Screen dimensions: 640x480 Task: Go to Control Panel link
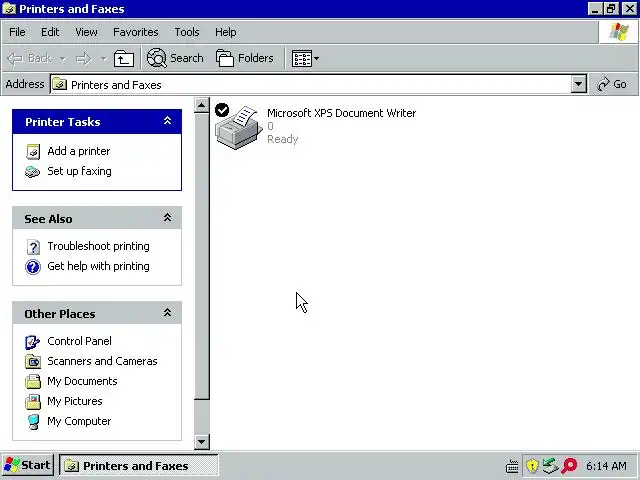[79, 341]
